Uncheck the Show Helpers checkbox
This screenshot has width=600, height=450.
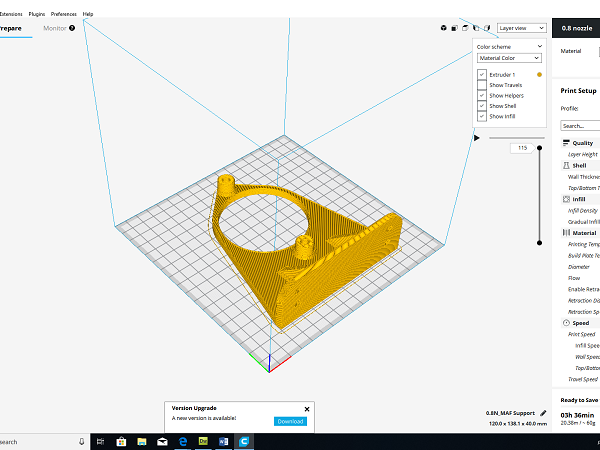482,95
